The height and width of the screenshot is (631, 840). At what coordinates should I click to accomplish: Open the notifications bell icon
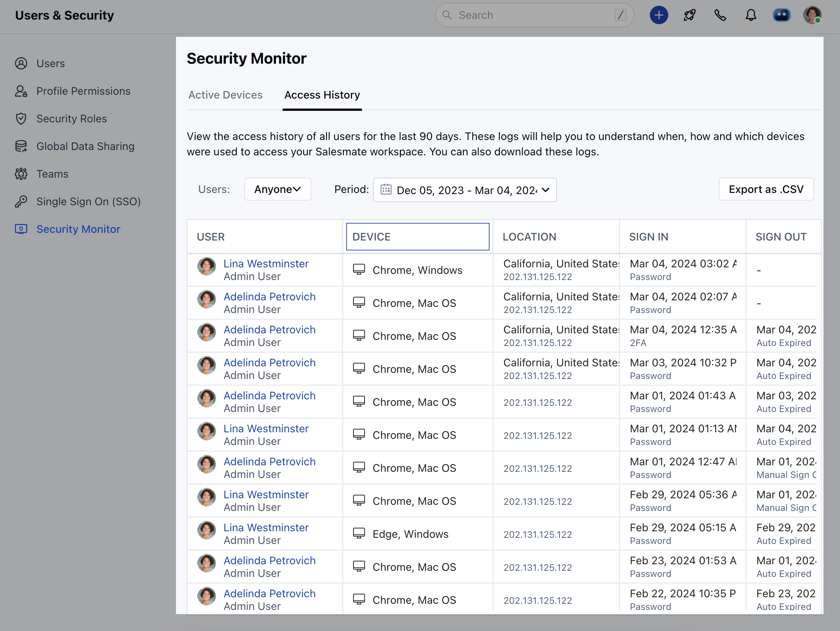pyautogui.click(x=751, y=15)
